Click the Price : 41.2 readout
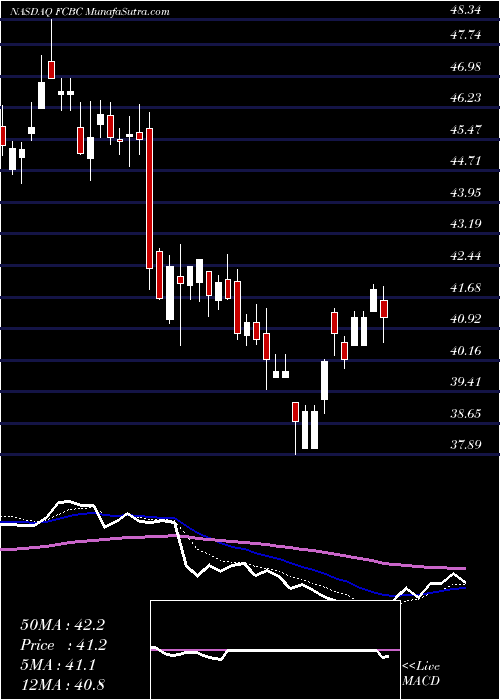Screen dimensions: 500x700 click(62, 645)
